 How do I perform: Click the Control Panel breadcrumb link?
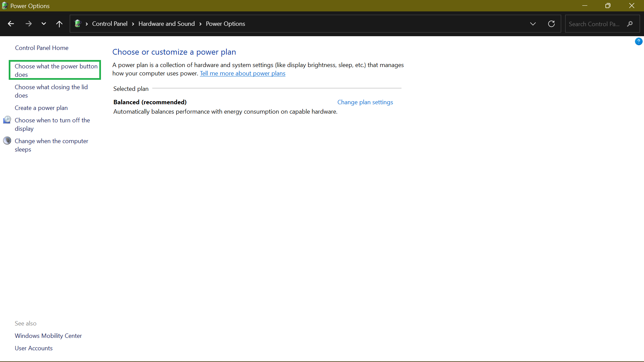coord(109,23)
